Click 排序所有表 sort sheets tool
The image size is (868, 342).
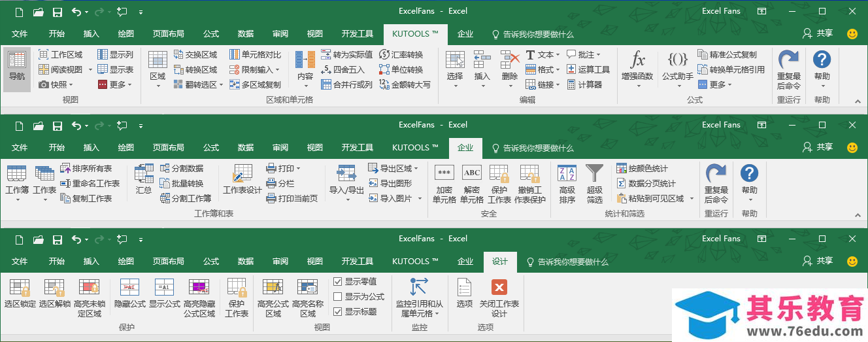click(86, 169)
